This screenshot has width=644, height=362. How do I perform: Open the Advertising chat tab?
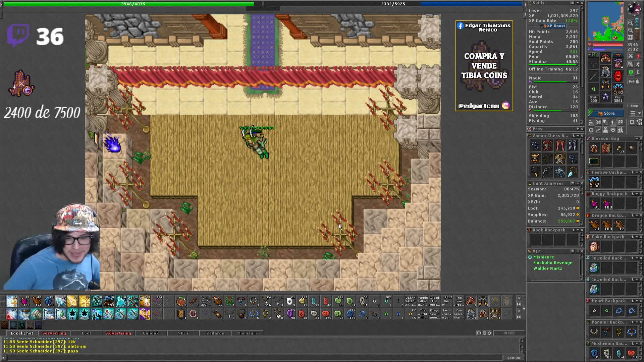[118, 333]
